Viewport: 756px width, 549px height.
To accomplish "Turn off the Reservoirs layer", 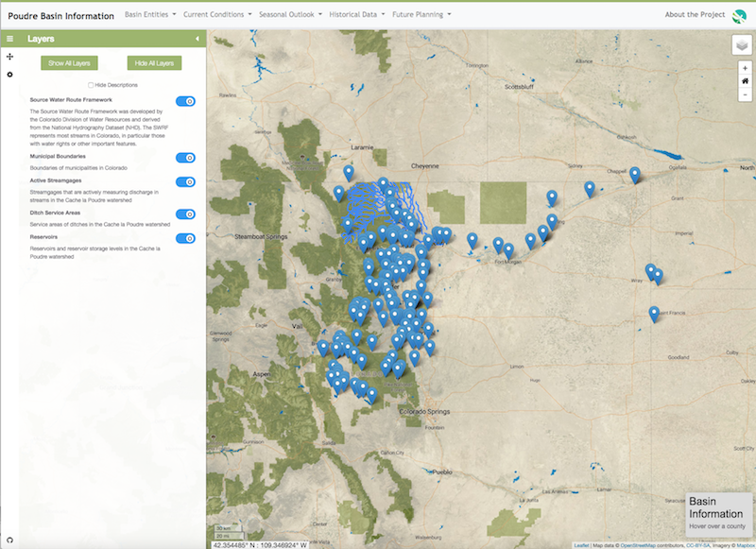I will click(x=185, y=239).
